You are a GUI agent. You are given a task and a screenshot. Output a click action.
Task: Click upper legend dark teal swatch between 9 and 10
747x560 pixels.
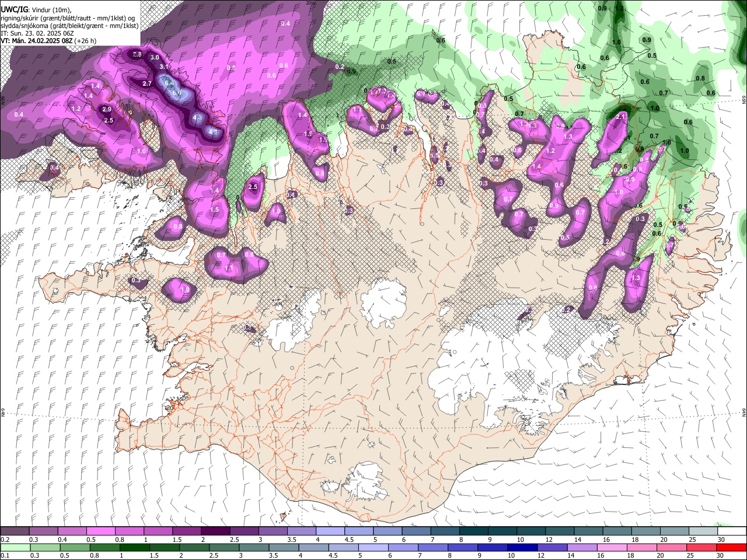(x=502, y=531)
